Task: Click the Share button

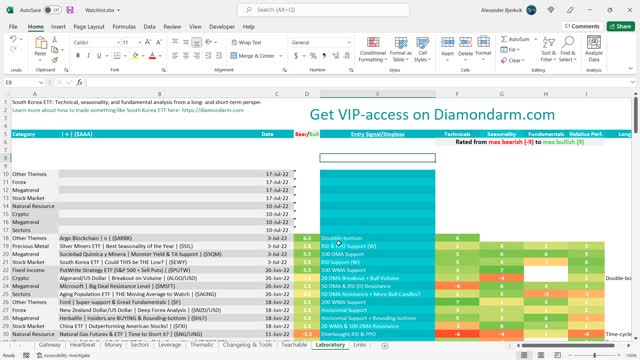Action: 620,26
